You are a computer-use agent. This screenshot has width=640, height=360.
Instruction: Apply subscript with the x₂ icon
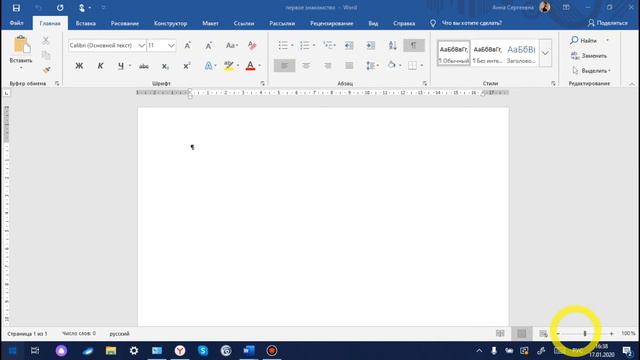click(x=165, y=66)
